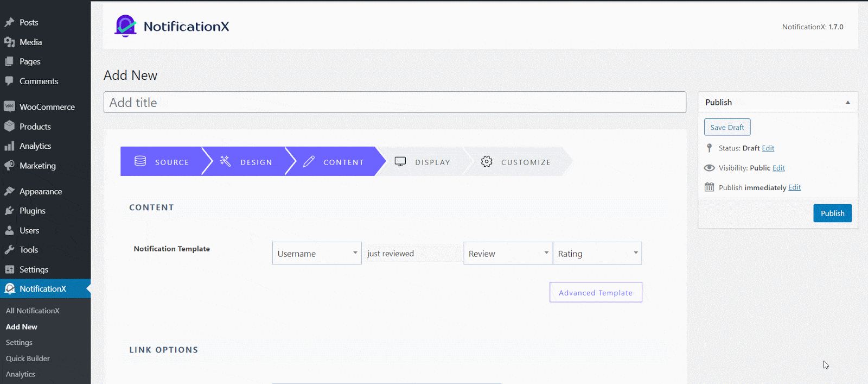Click the 'just reviewed' text field
The height and width of the screenshot is (384, 868).
click(x=412, y=253)
